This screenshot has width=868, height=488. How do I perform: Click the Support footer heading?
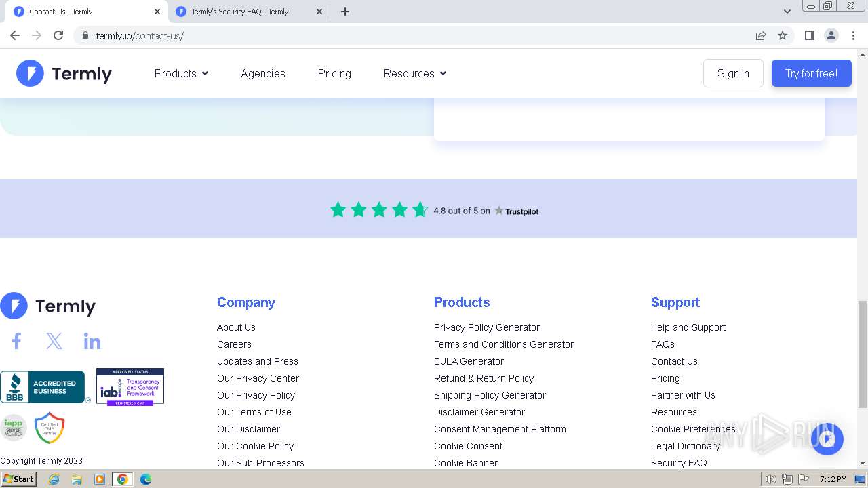[675, 302]
